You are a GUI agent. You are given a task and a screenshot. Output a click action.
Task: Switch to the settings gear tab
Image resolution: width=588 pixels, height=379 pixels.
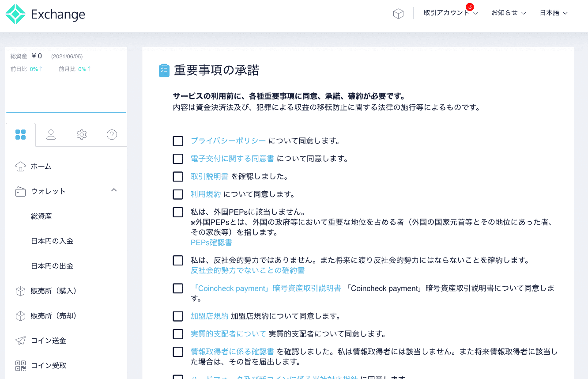point(82,135)
